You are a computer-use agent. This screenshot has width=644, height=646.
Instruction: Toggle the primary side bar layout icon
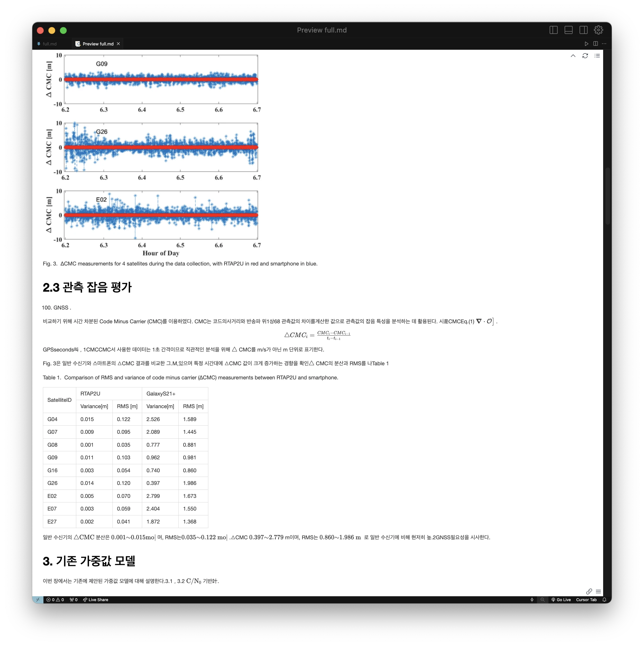pos(554,30)
